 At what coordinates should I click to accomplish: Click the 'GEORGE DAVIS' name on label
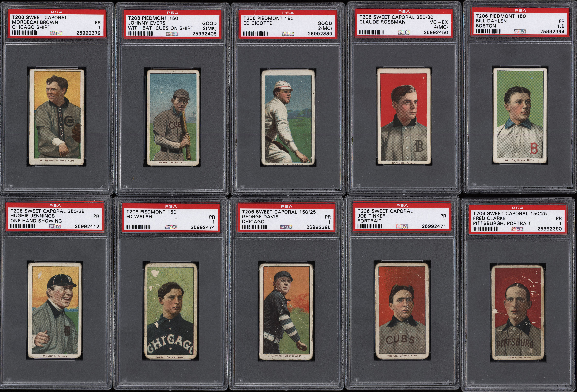[260, 217]
